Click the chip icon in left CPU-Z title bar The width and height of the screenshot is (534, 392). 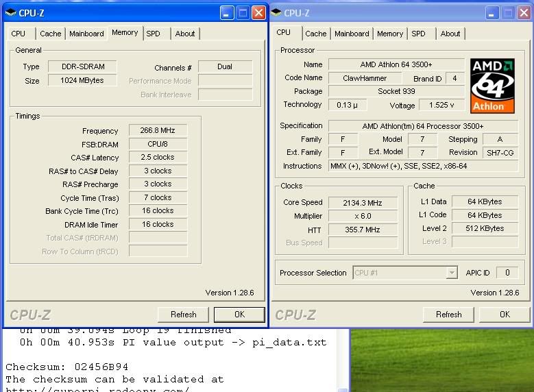[x=11, y=12]
